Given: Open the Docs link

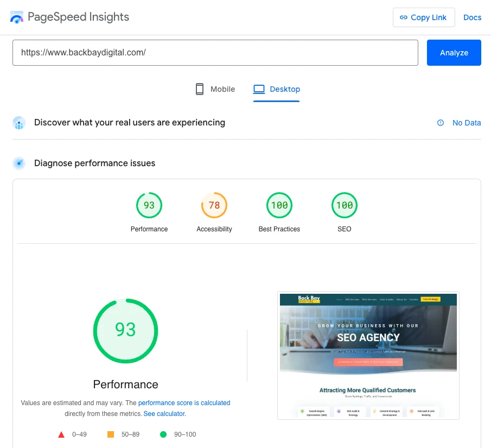Looking at the screenshot, I should pyautogui.click(x=472, y=17).
